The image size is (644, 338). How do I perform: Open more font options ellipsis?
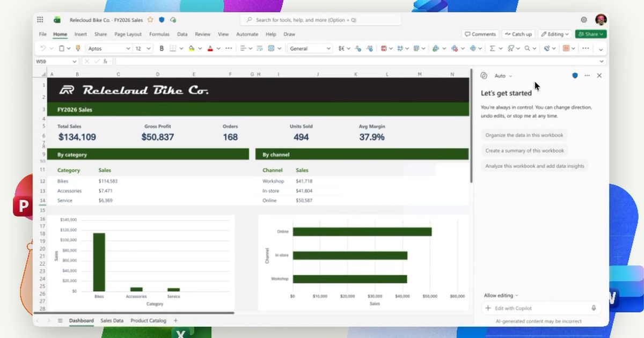229,48
